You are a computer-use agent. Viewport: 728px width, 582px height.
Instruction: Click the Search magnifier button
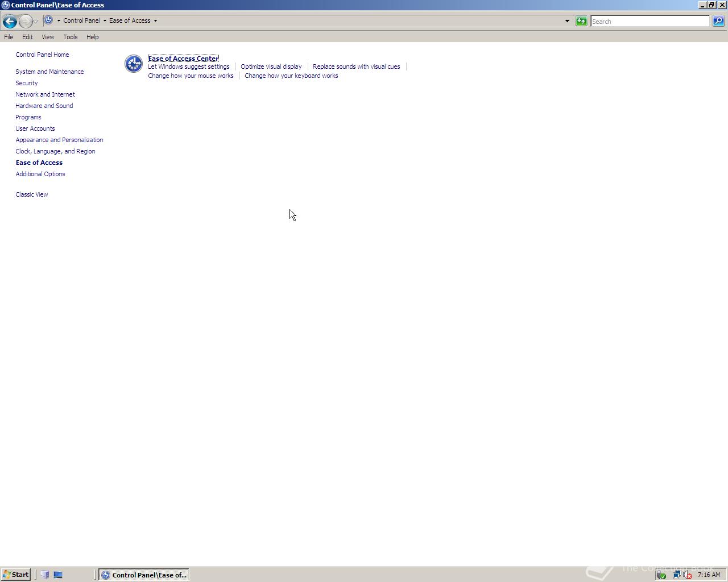(718, 21)
